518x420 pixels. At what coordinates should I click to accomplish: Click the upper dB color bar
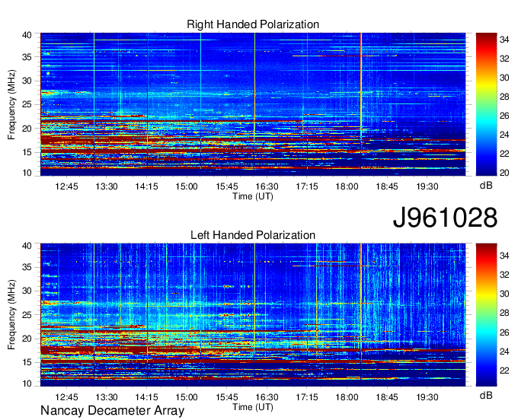[486, 104]
